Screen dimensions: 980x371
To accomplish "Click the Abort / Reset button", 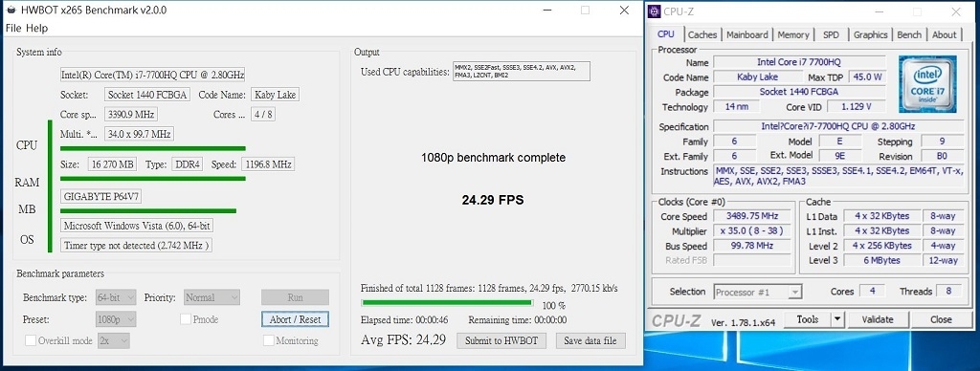I will point(295,319).
